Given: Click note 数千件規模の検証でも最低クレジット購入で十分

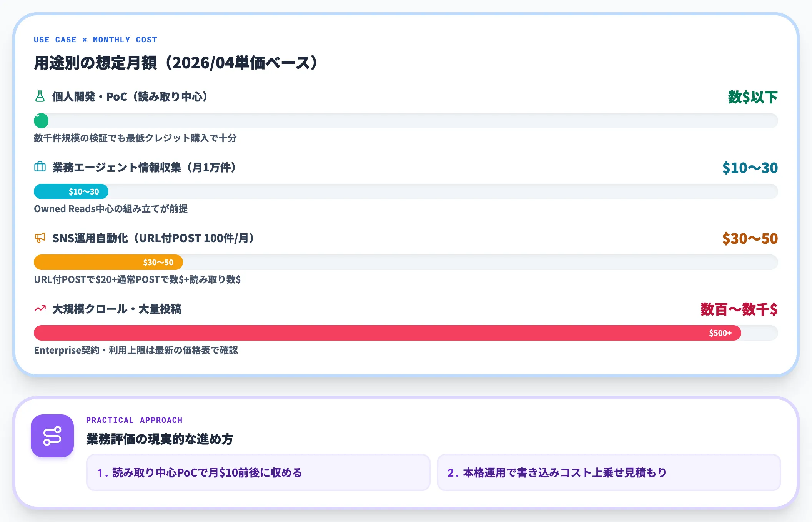Looking at the screenshot, I should coord(135,138).
